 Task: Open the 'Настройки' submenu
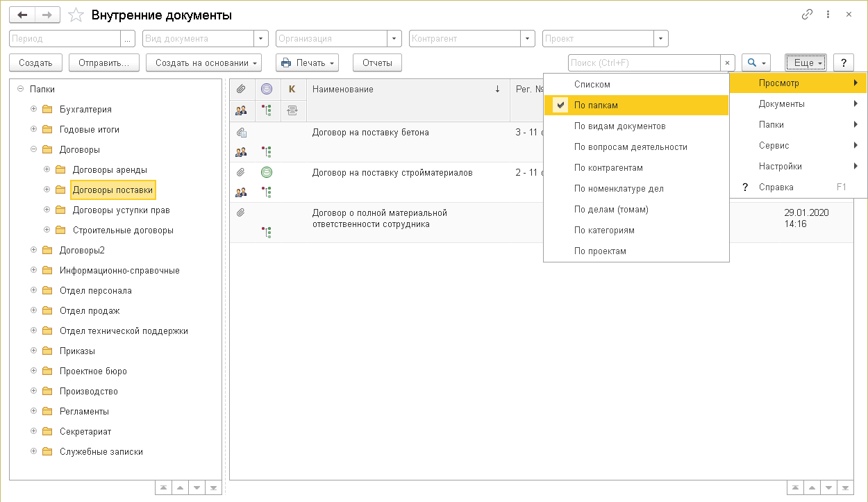click(780, 167)
